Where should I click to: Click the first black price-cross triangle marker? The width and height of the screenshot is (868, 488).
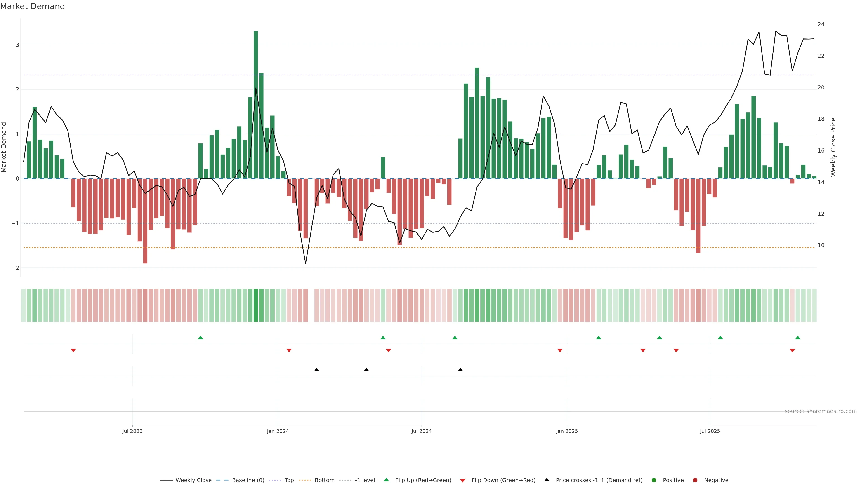[x=316, y=370]
